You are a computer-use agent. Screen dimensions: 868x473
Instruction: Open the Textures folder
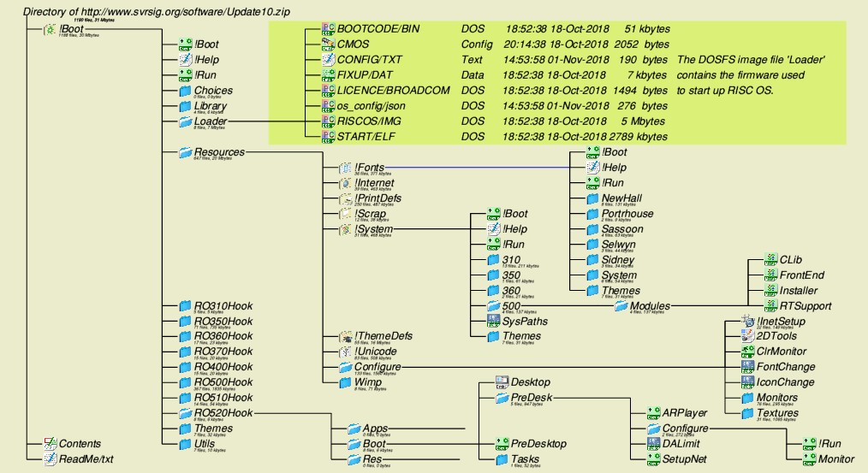click(746, 413)
